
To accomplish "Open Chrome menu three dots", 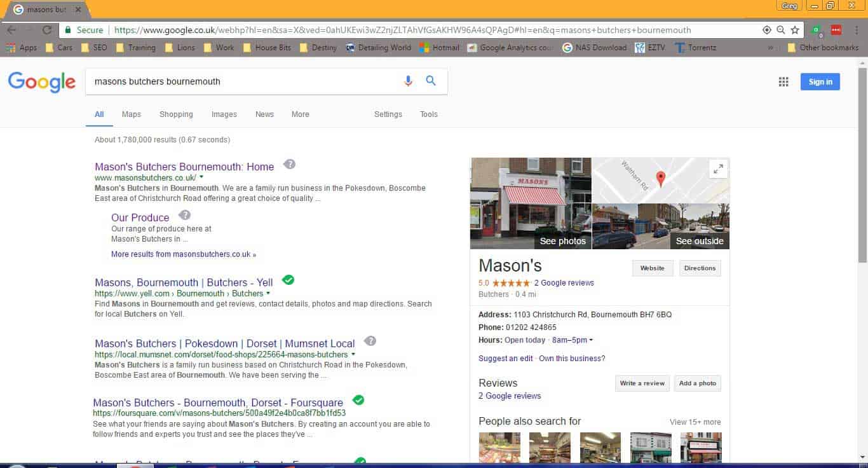I will [x=855, y=30].
